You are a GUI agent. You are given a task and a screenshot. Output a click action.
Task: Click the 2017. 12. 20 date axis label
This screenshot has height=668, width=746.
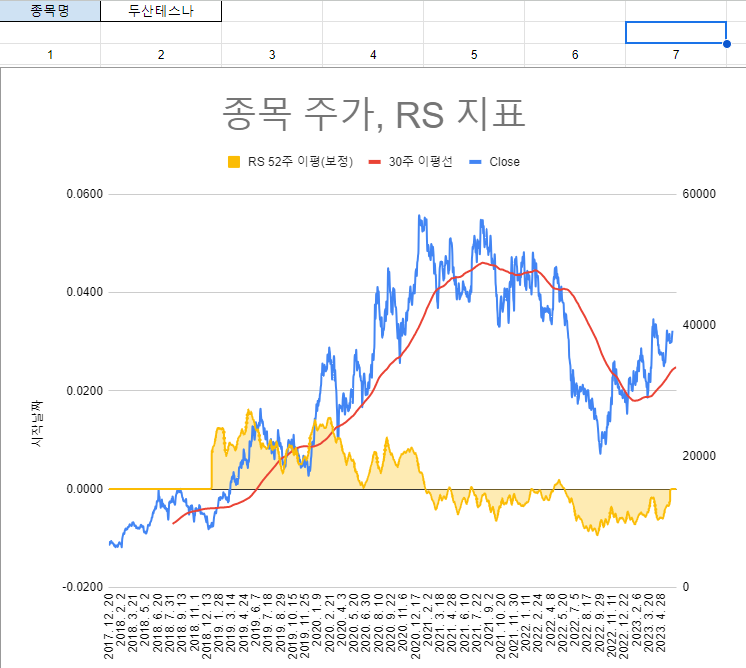tap(109, 626)
